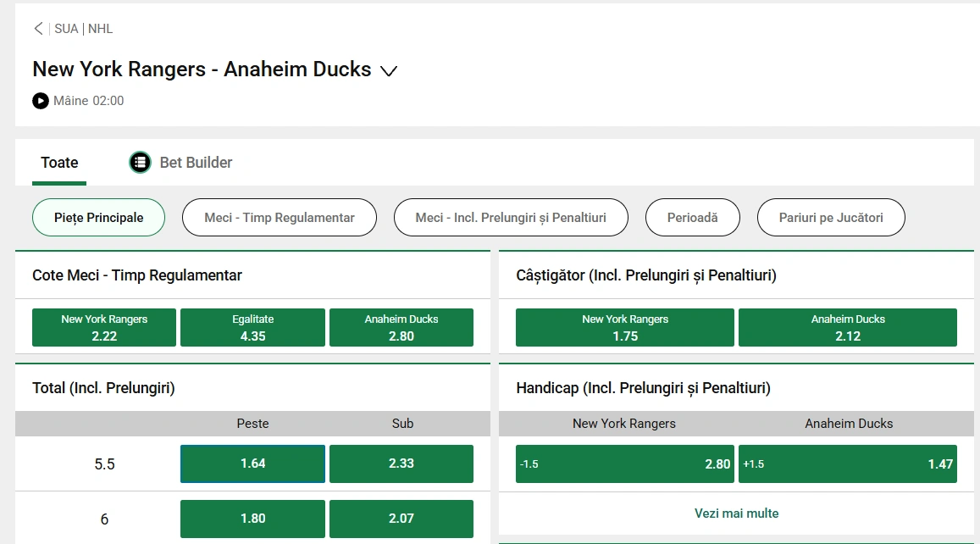This screenshot has height=544, width=980.
Task: Pick Anaheim Ducks at 2.80 in regular time market
Action: 401,327
